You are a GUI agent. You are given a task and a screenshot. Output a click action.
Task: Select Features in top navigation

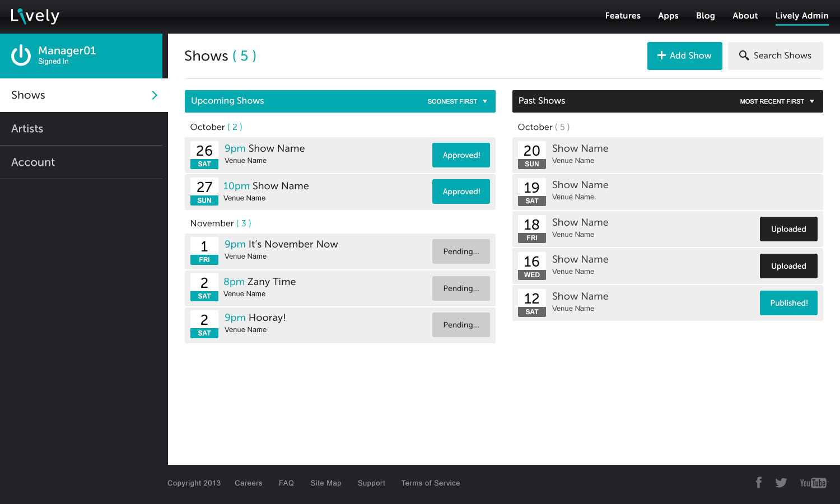coord(623,16)
